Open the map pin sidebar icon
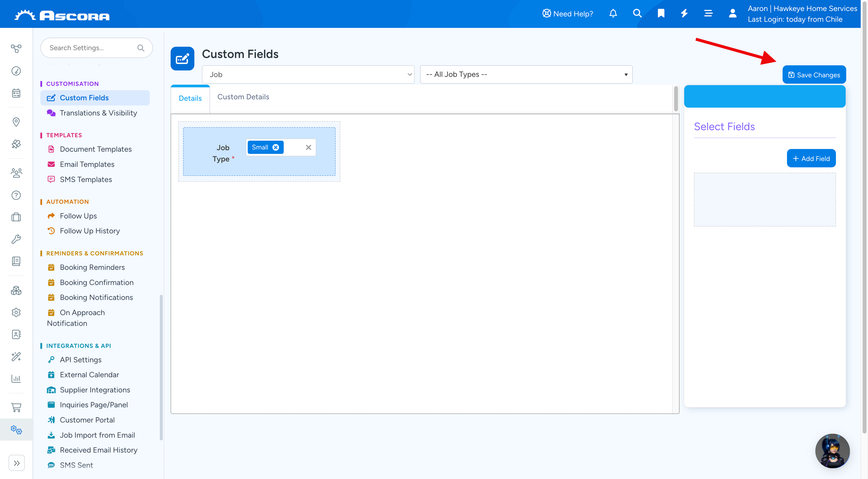The height and width of the screenshot is (479, 868). pyautogui.click(x=16, y=122)
